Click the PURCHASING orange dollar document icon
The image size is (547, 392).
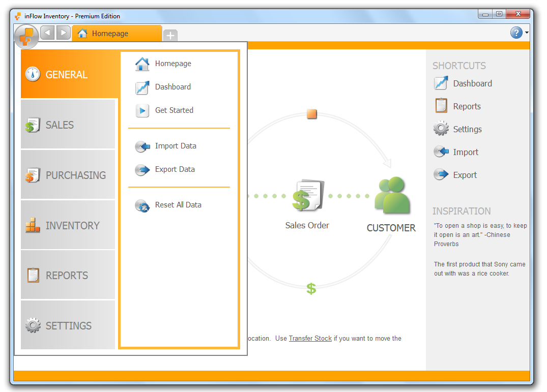click(33, 175)
